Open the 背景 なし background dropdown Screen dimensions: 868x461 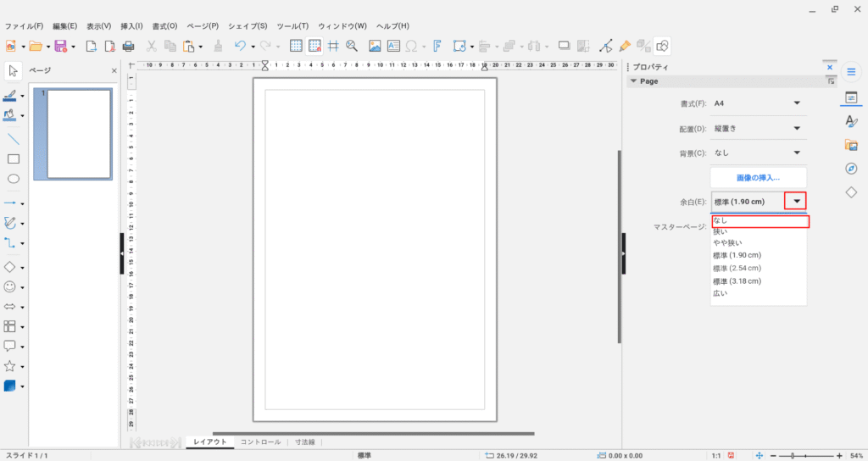(x=759, y=153)
